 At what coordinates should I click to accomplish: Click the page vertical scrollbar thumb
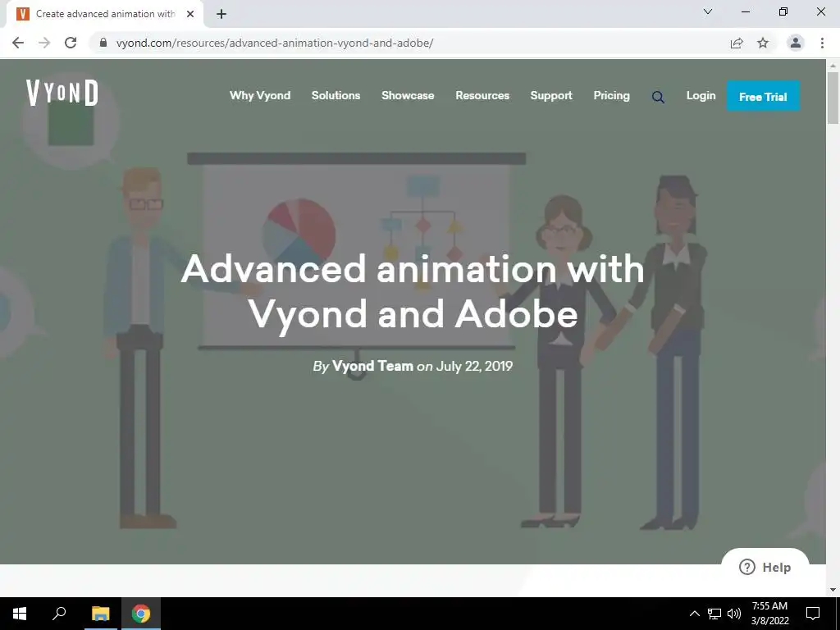pyautogui.click(x=833, y=98)
